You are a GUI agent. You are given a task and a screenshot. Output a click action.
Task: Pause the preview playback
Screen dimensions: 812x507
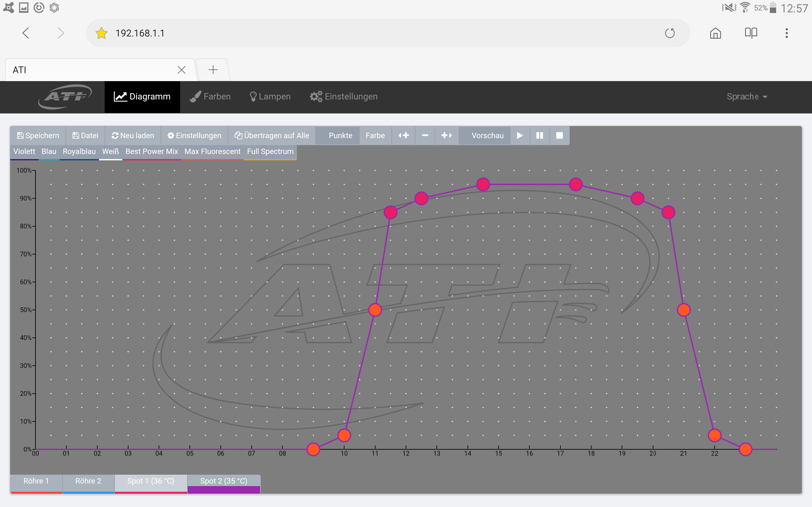pyautogui.click(x=540, y=136)
